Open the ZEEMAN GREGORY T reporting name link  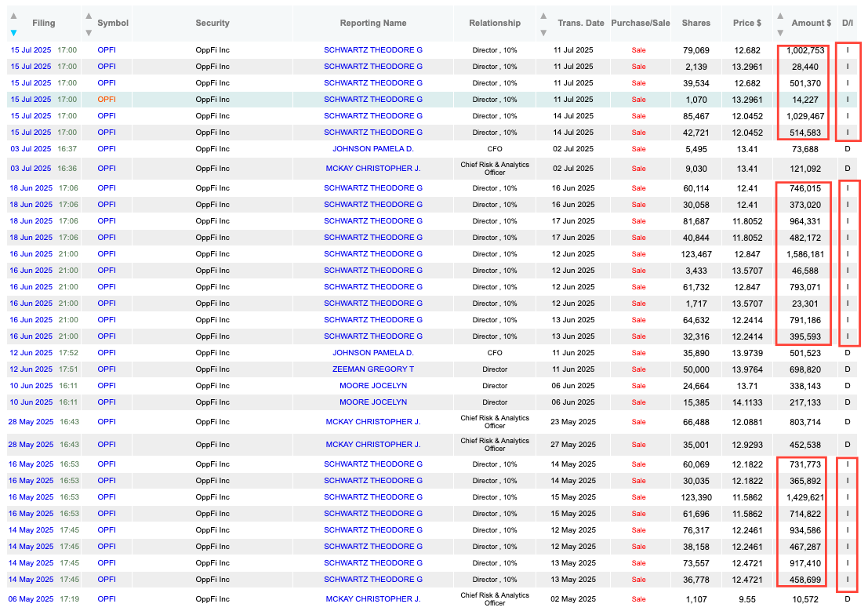pyautogui.click(x=373, y=369)
